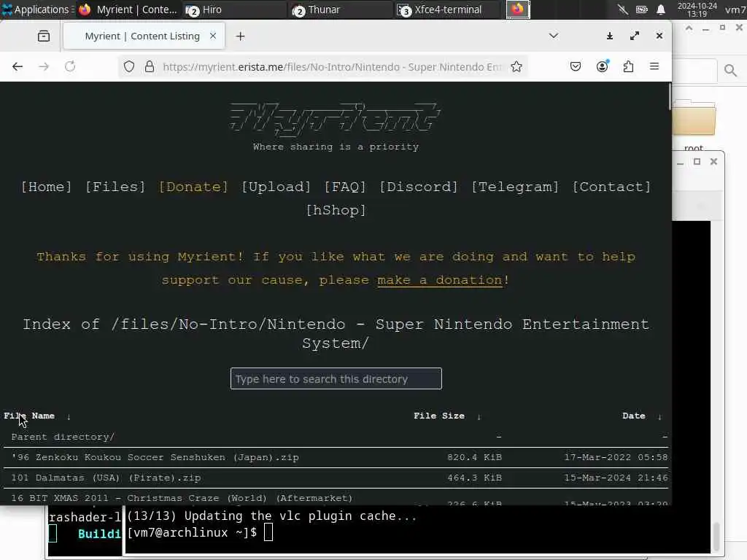Open Firefox recent browsing view icon

tap(43, 36)
